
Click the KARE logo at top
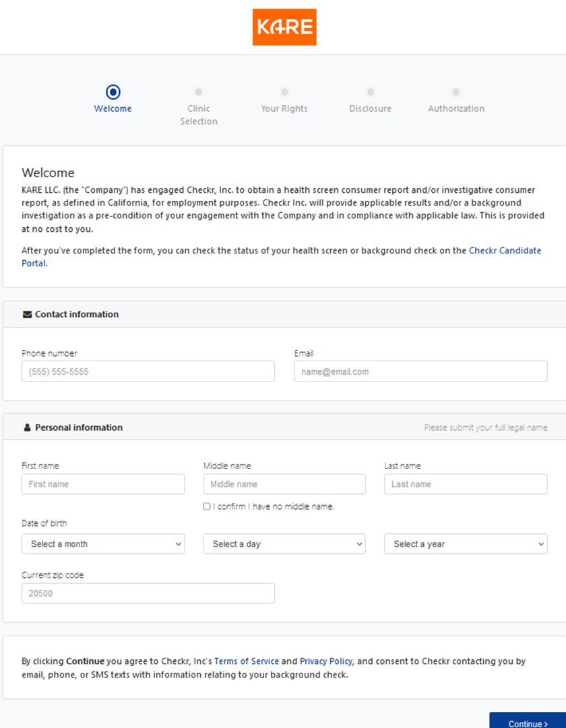[284, 27]
